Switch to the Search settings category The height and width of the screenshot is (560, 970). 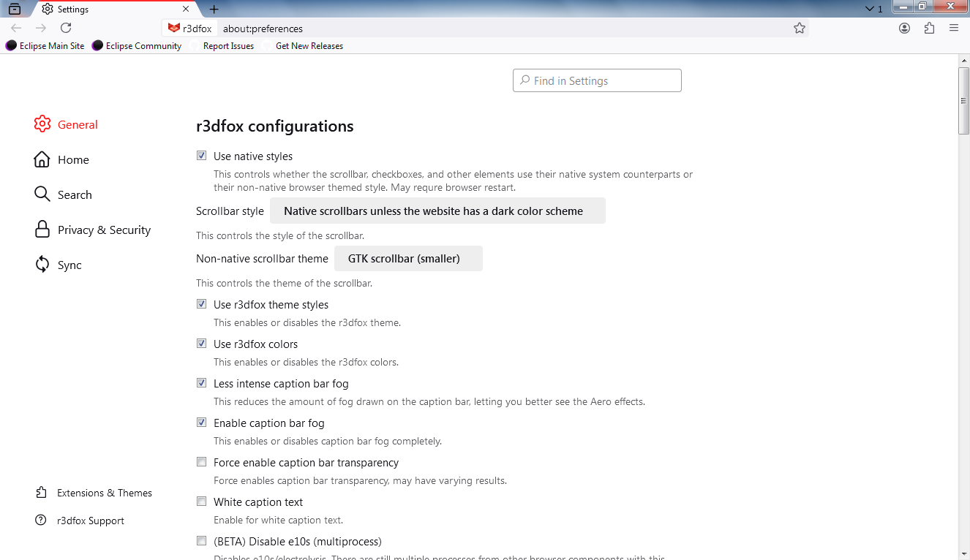(x=63, y=194)
